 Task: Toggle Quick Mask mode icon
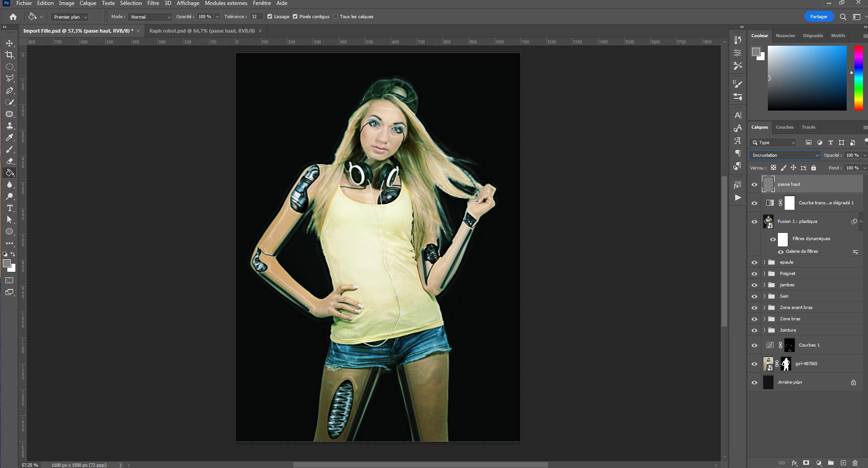tap(10, 280)
